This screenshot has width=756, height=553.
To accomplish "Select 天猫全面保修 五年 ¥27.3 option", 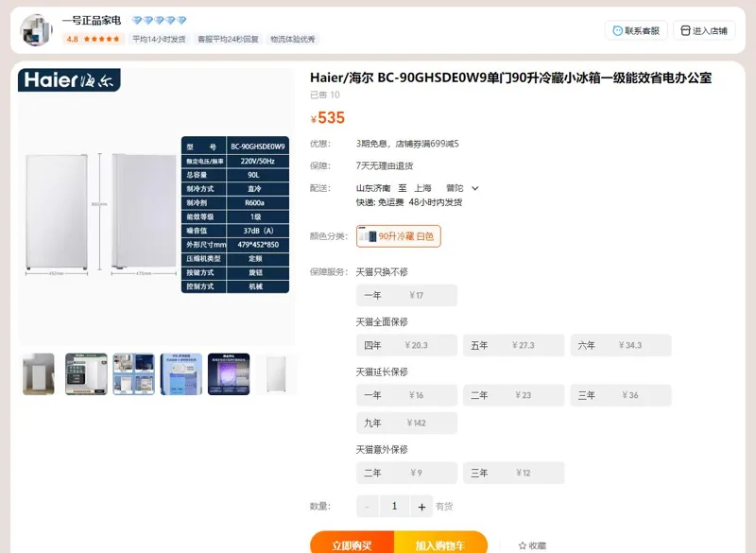I will (x=513, y=345).
